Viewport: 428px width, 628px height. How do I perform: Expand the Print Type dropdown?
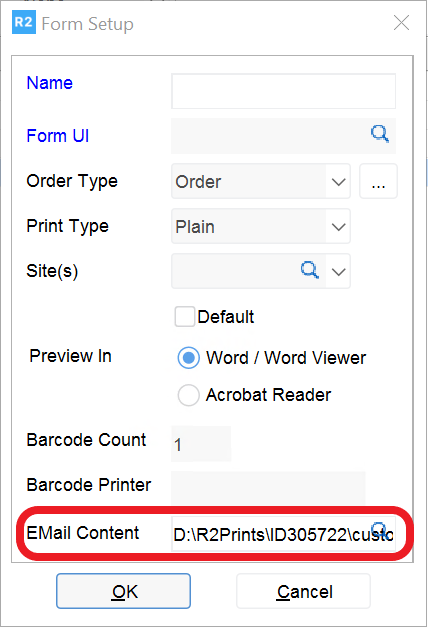(x=338, y=226)
